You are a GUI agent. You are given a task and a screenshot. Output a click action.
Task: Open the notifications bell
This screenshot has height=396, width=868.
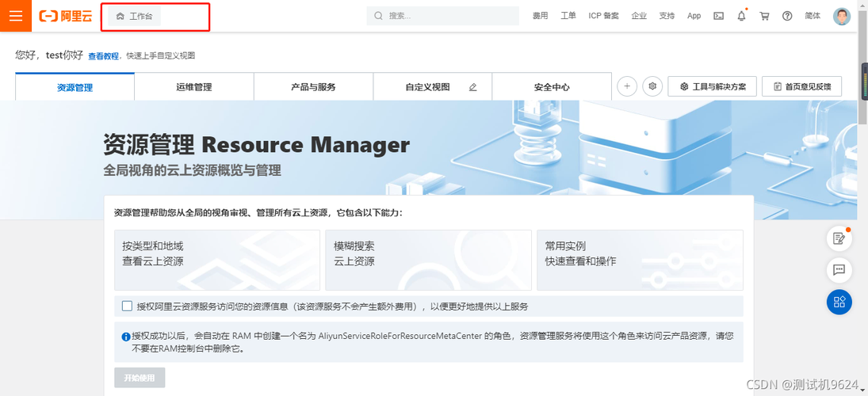coord(742,16)
